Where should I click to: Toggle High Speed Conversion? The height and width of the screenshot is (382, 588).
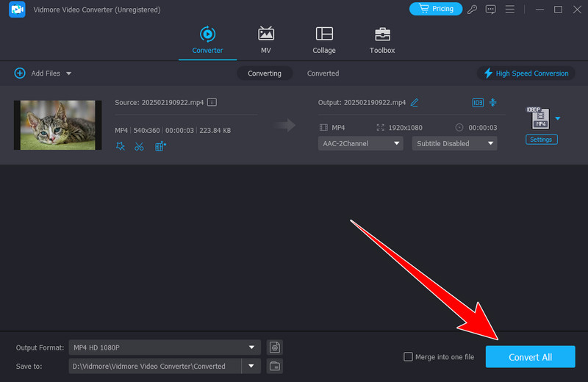coord(526,73)
